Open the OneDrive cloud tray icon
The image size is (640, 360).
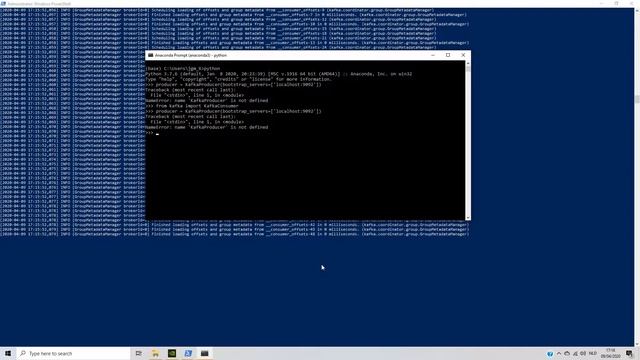pyautogui.click(x=567, y=353)
